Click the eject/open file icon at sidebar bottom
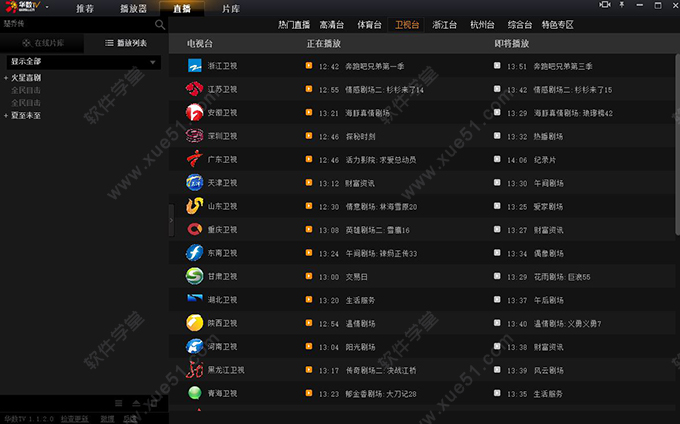Screen dimensions: 680x424 coord(136,403)
